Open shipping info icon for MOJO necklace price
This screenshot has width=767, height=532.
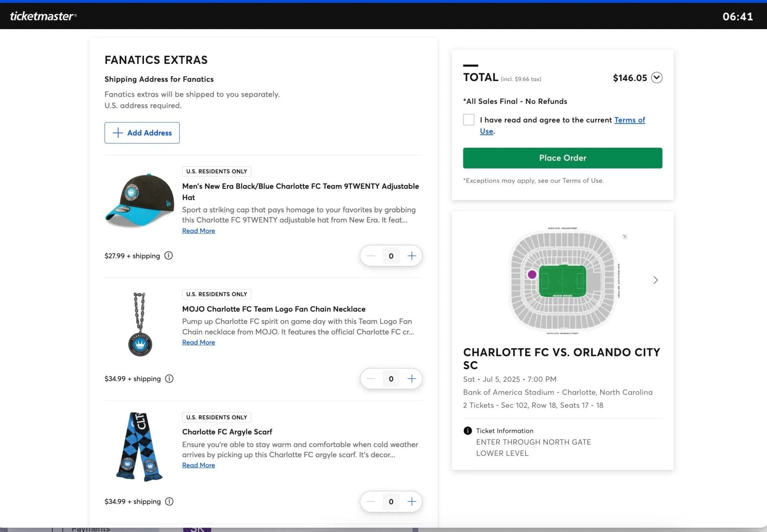pos(169,379)
